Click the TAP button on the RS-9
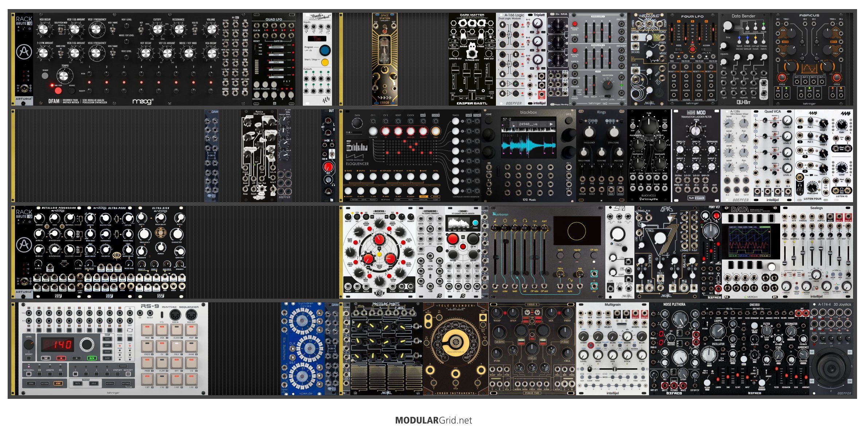Image resolution: width=868 pixels, height=428 pixels. tap(46, 358)
